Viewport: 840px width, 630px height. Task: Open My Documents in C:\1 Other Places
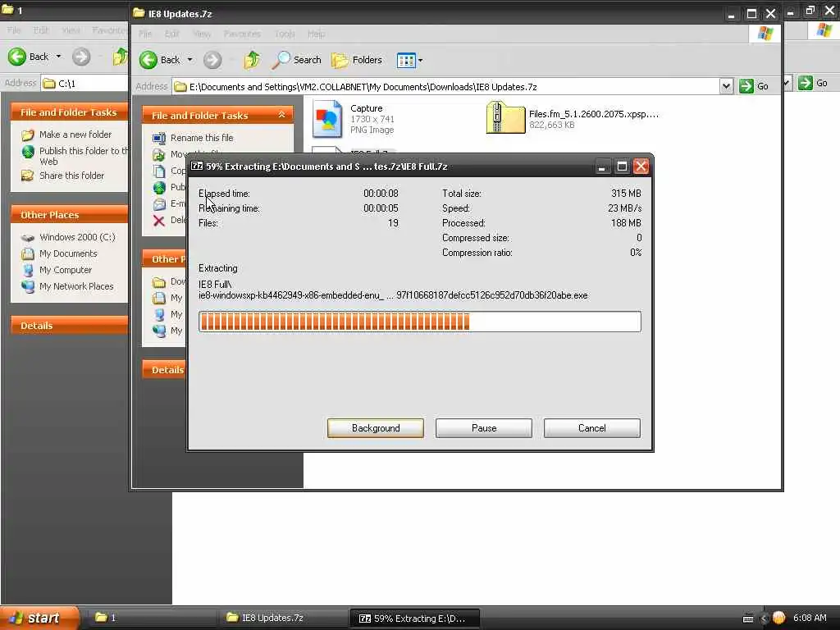(68, 253)
